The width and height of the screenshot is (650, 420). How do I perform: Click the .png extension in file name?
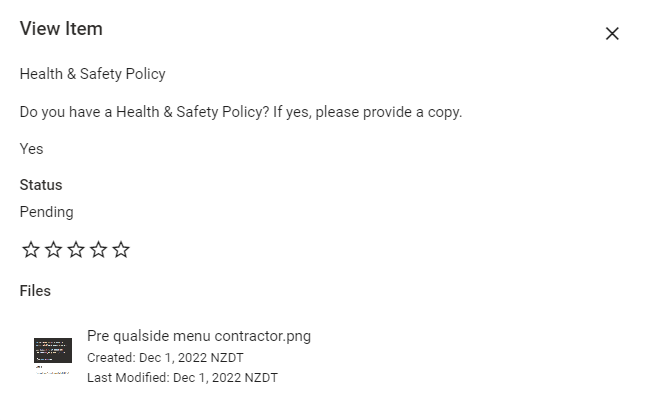click(298, 337)
